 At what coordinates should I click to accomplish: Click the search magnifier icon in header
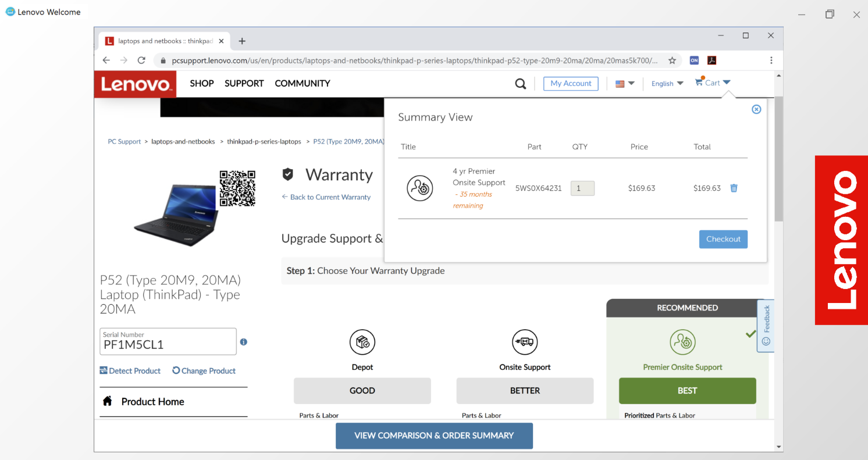[520, 84]
